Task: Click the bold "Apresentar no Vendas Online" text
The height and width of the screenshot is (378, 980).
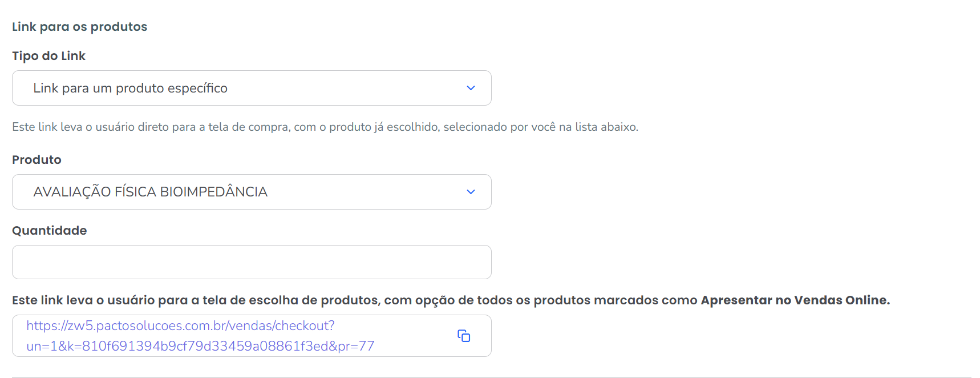Action: 795,300
